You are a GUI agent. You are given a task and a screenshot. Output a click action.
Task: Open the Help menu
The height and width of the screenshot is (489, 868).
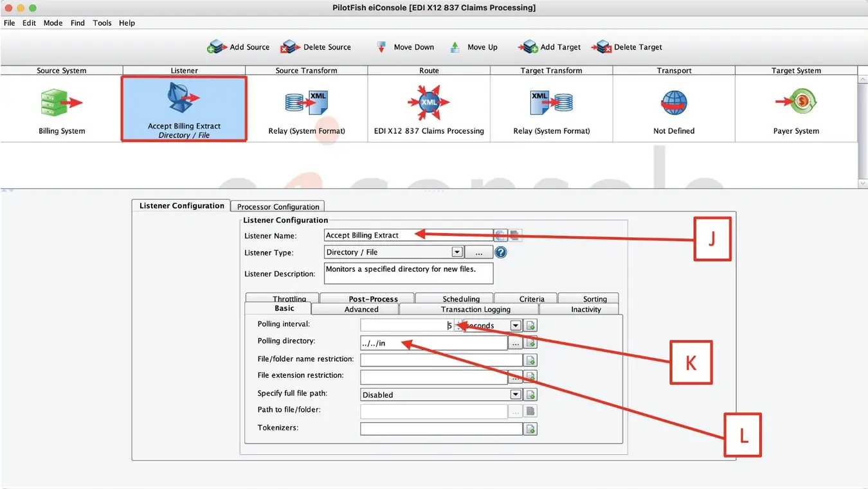coord(127,22)
